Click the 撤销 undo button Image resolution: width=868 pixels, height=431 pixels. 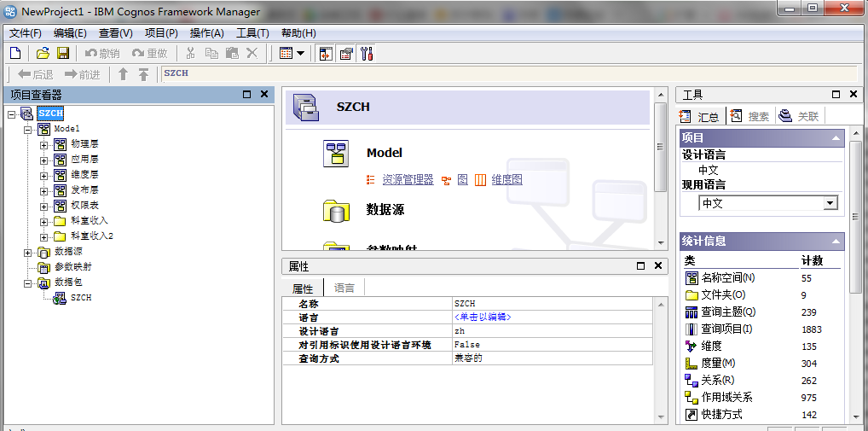[101, 53]
